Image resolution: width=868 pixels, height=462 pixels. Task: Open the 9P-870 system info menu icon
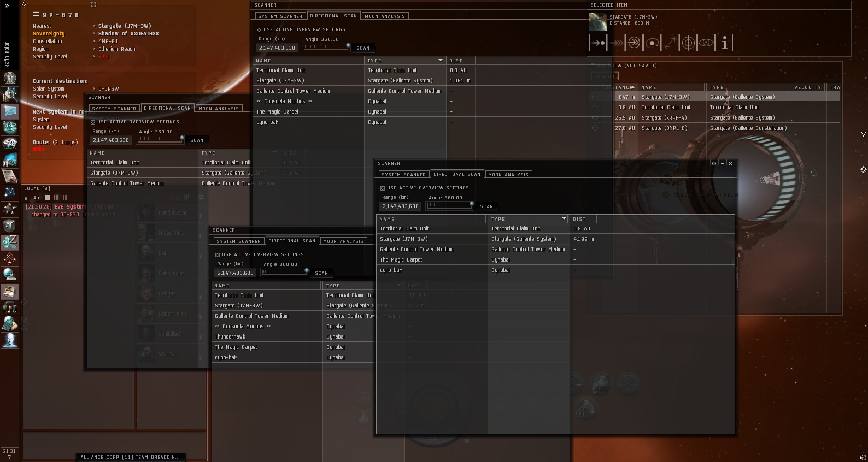click(x=36, y=15)
